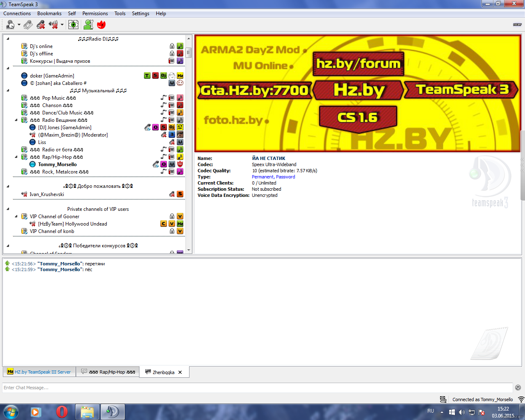
Task: Open the Connections menu
Action: coord(17,14)
